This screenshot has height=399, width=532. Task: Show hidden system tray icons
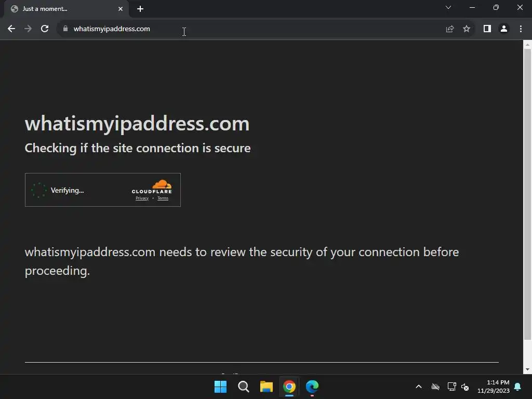(x=419, y=387)
